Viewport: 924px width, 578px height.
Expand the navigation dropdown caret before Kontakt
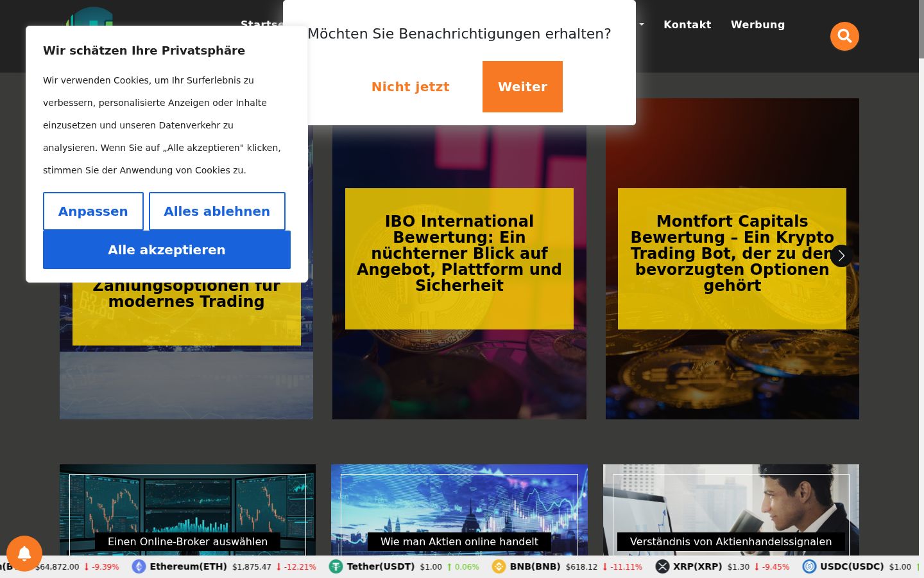pos(641,24)
